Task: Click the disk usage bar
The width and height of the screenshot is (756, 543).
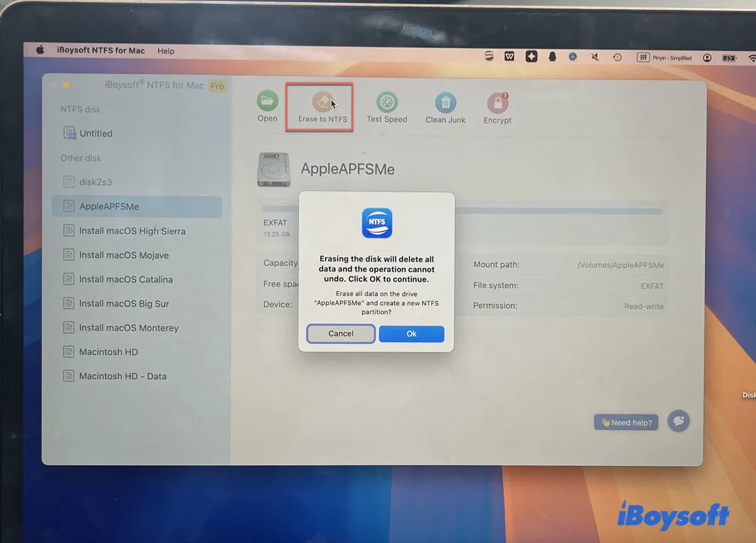Action: click(x=463, y=209)
